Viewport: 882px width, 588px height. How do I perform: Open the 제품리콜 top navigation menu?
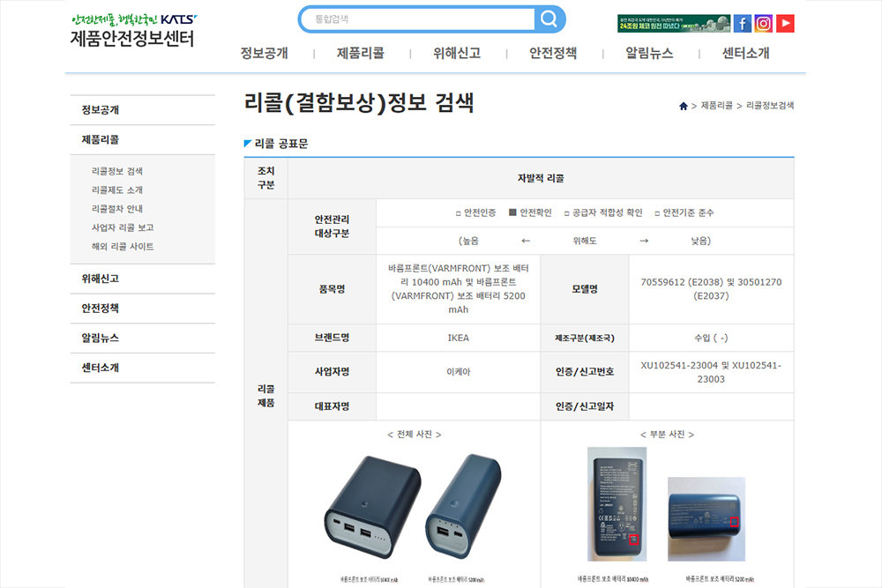361,53
